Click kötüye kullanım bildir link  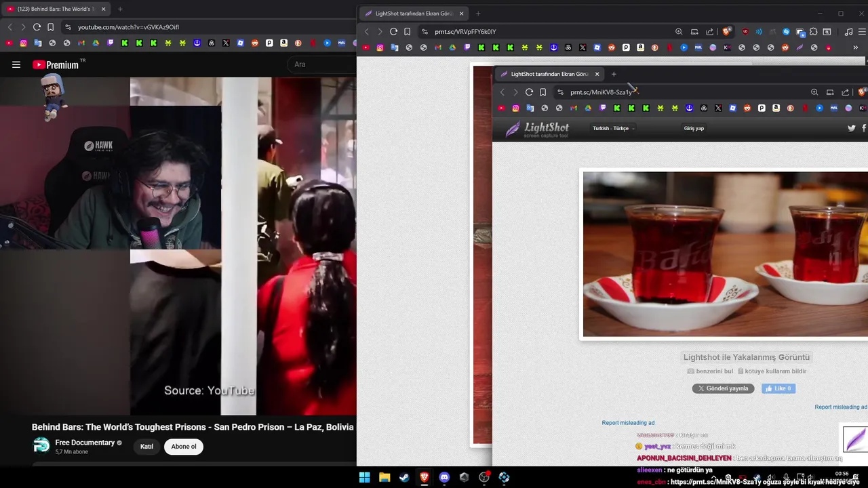[x=772, y=371]
